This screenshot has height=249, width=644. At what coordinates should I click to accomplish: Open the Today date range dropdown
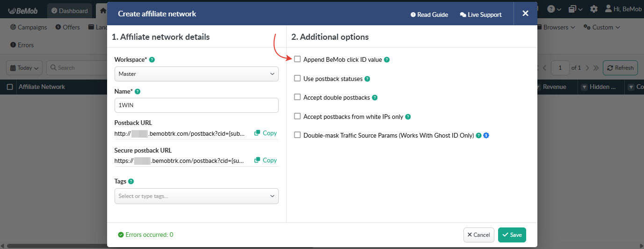point(24,68)
